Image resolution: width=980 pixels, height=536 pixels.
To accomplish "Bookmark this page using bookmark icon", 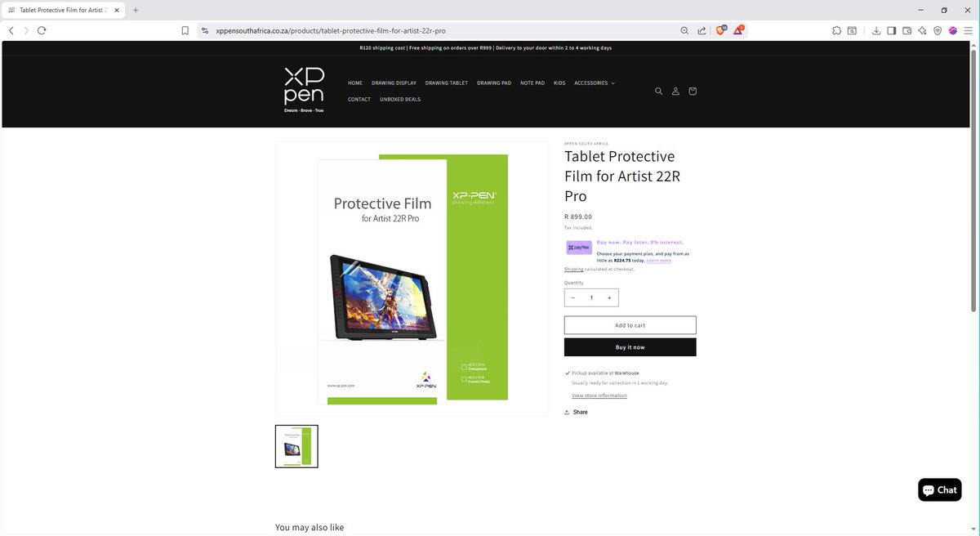I will (185, 30).
